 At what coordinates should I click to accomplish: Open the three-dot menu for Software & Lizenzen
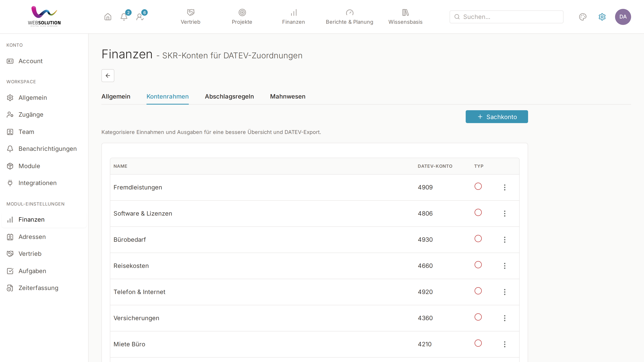tap(505, 213)
